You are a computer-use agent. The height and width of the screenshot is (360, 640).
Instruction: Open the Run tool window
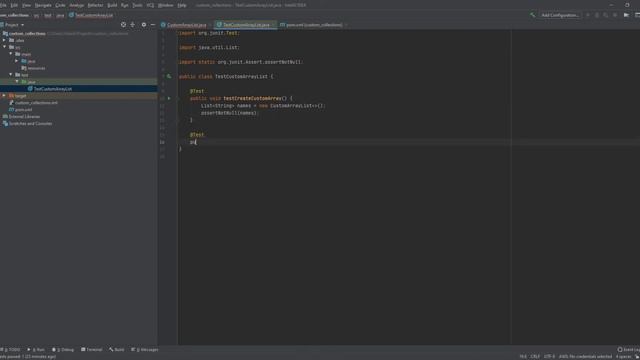(36, 350)
